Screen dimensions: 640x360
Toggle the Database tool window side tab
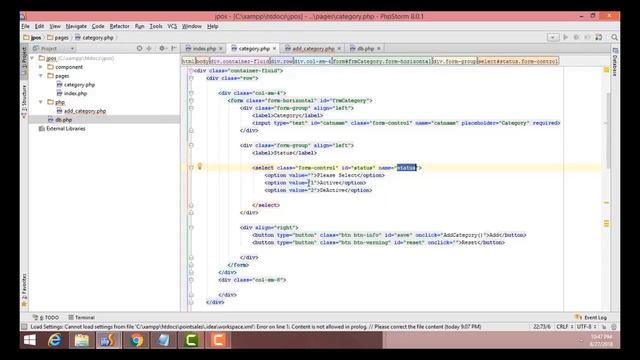pyautogui.click(x=615, y=62)
